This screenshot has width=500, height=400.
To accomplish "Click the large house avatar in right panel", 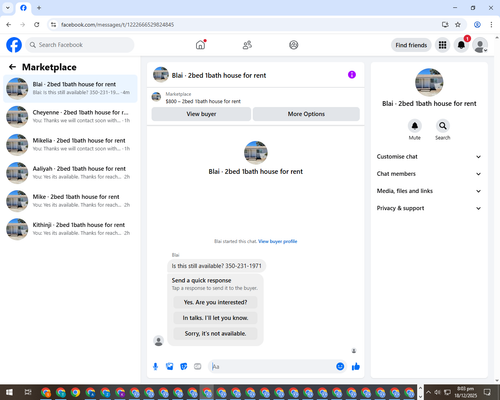I will pyautogui.click(x=429, y=82).
